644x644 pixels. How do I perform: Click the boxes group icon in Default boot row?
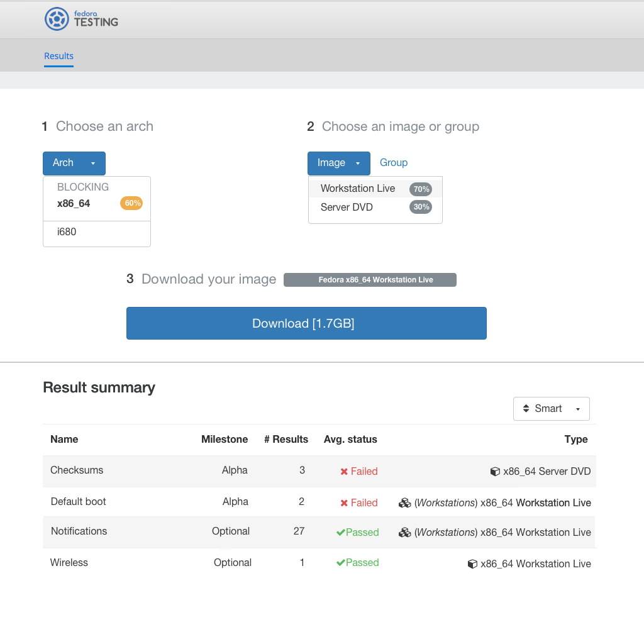(404, 502)
